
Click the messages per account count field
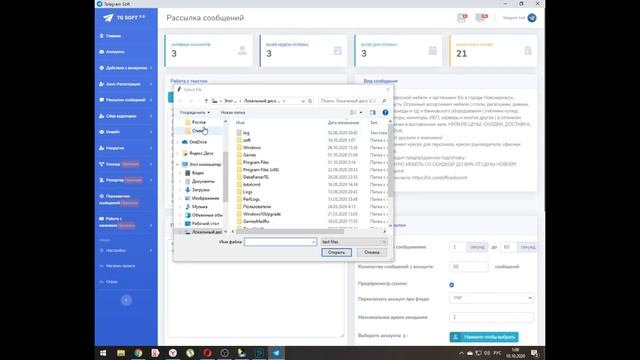[469, 267]
